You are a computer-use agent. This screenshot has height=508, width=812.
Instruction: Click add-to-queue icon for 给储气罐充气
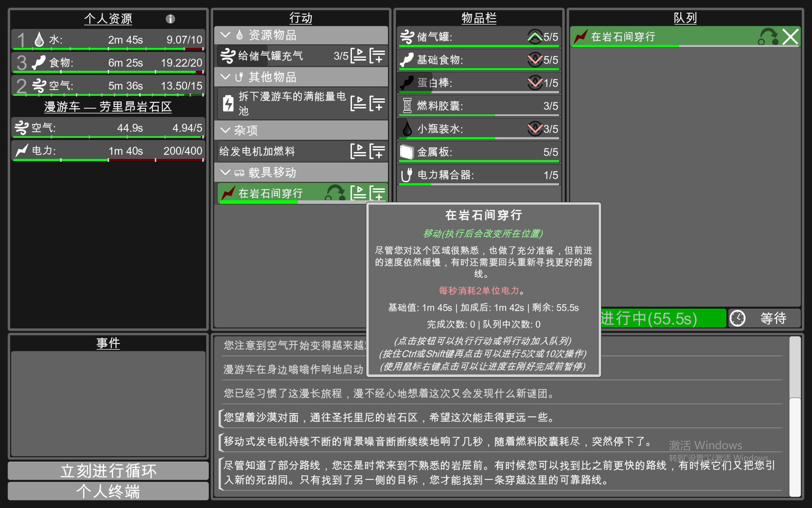coord(377,56)
